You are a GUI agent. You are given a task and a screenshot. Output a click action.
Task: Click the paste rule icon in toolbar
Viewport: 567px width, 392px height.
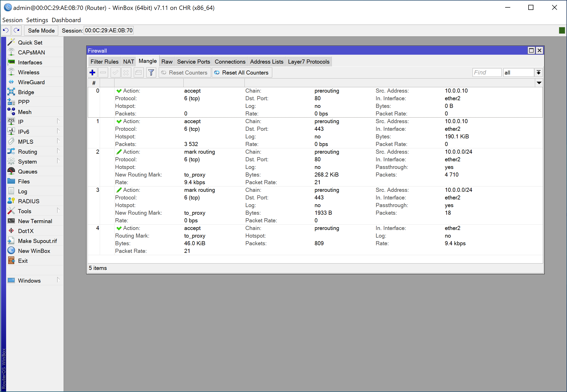pos(138,72)
